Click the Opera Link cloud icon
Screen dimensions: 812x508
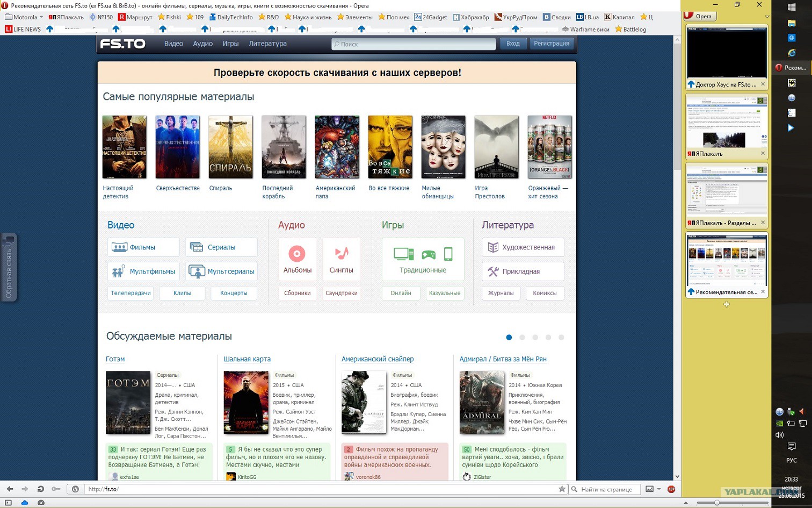point(25,503)
